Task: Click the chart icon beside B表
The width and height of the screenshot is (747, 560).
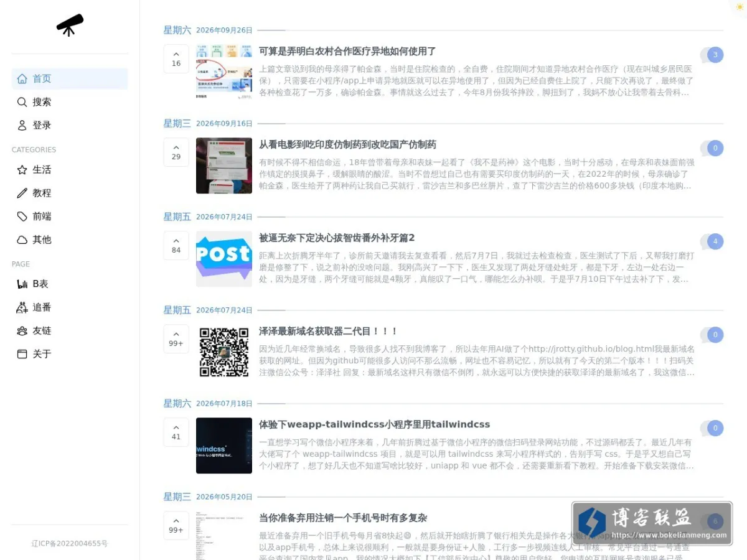Action: (x=22, y=284)
